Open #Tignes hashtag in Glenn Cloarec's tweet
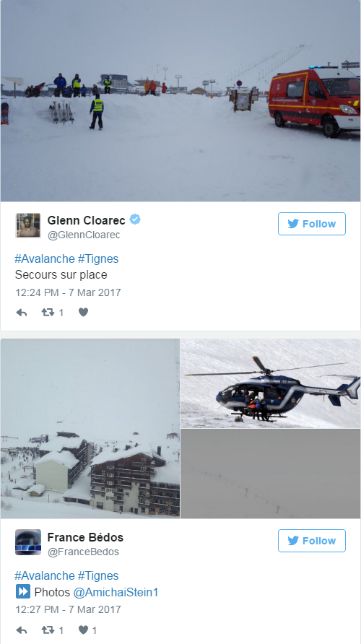 click(98, 258)
